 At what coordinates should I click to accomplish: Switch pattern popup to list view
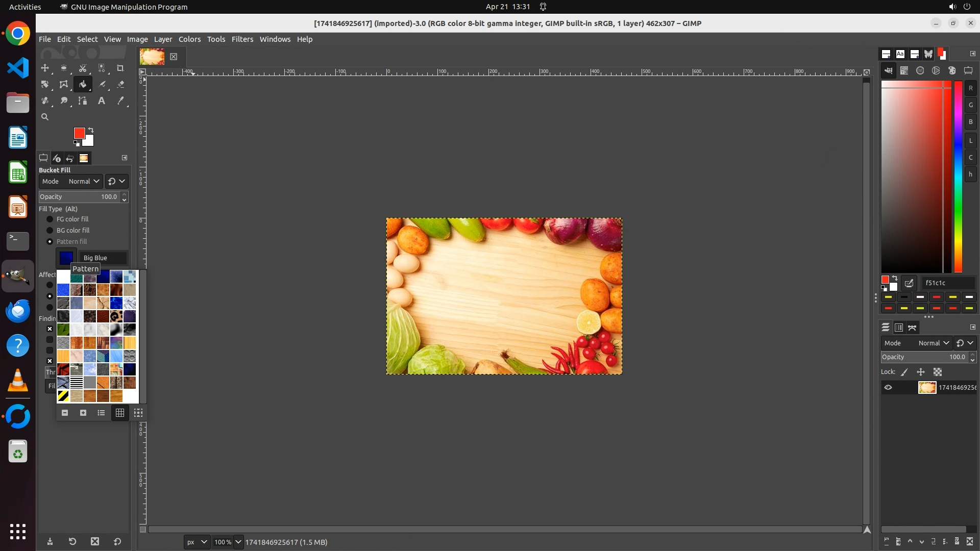point(101,413)
